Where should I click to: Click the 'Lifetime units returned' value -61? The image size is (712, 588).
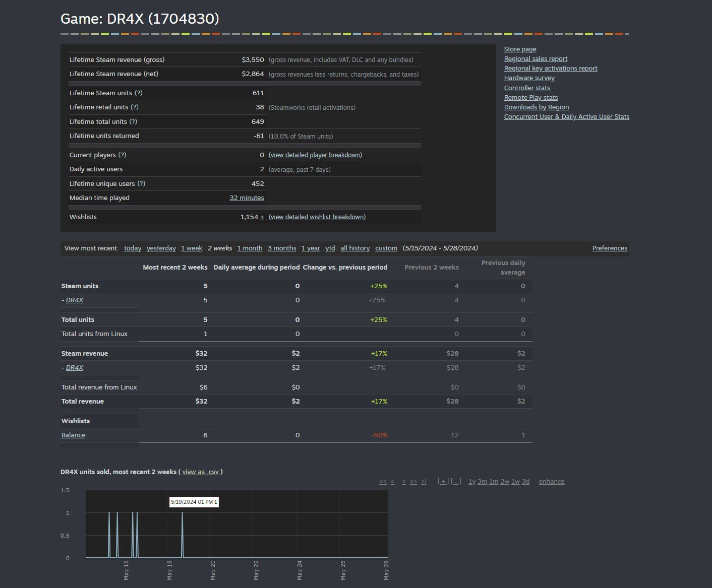click(x=259, y=136)
